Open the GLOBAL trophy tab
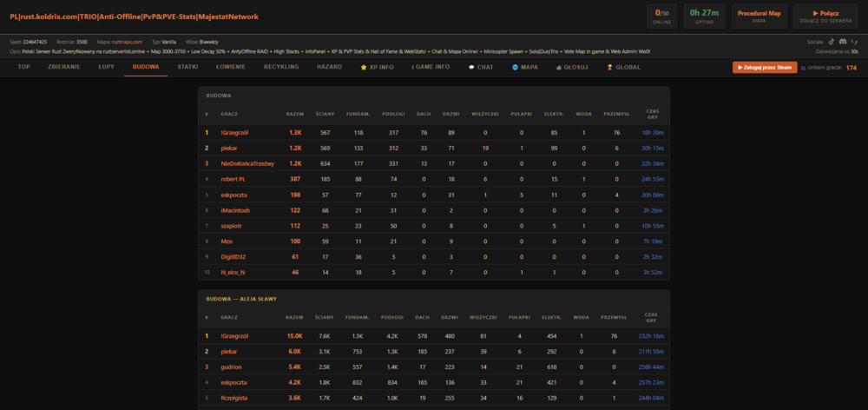 pos(623,67)
